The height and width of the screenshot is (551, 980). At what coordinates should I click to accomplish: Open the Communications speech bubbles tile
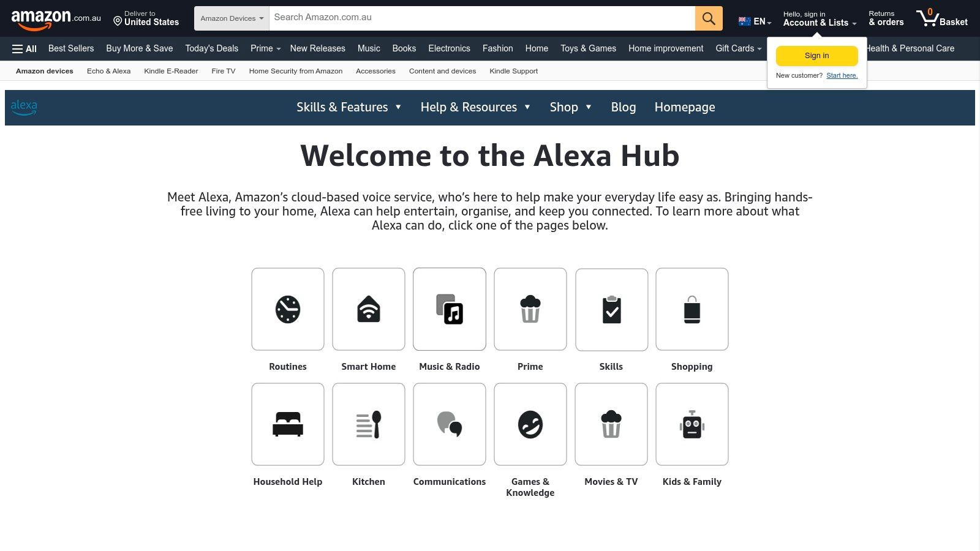point(450,424)
